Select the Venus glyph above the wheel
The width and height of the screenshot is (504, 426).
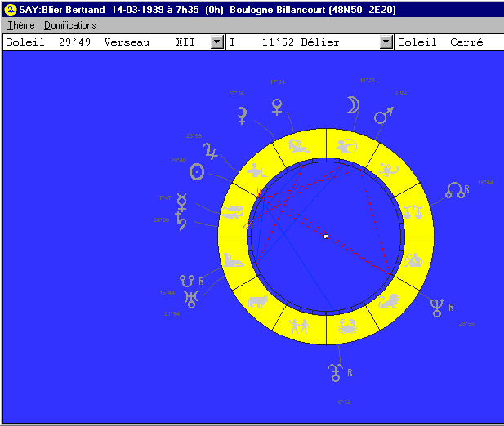[x=278, y=106]
